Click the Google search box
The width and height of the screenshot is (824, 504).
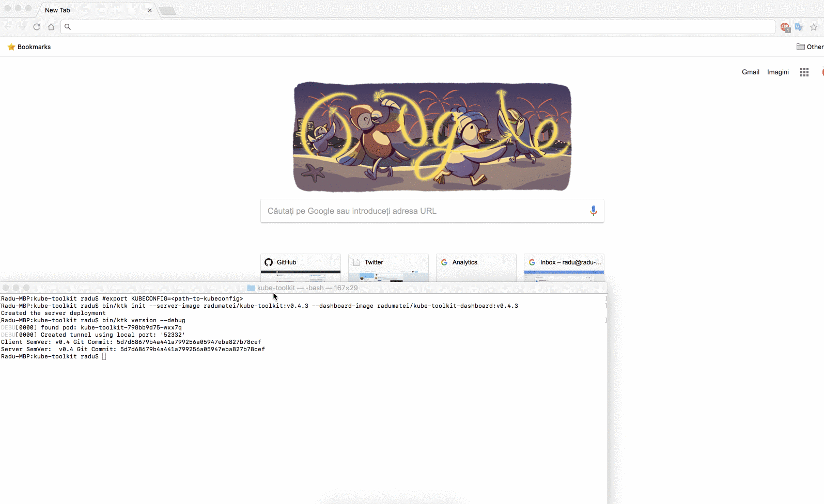tap(432, 211)
